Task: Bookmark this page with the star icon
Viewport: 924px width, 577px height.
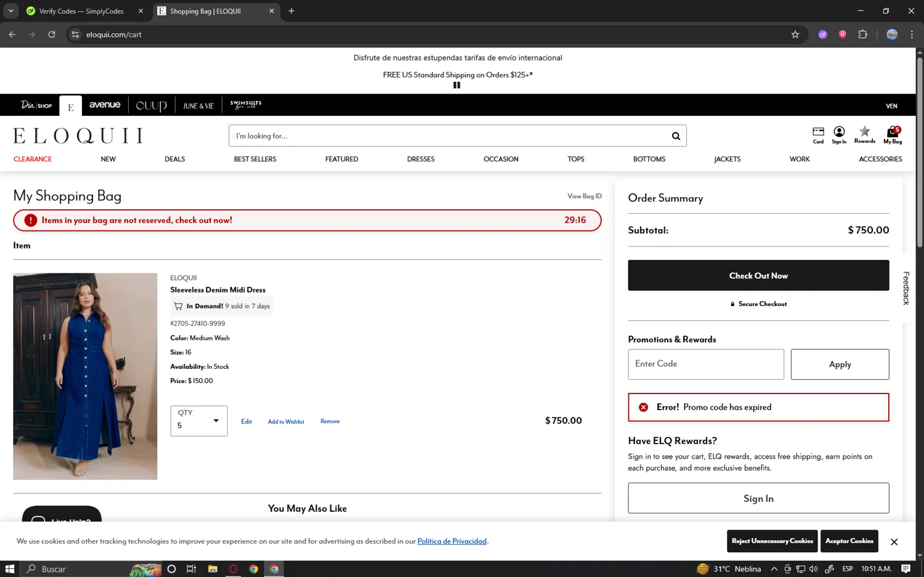Action: point(795,34)
